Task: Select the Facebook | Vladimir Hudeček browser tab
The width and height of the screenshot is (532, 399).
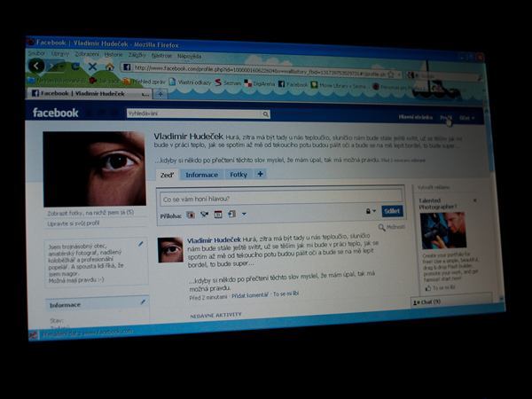Action: pyautogui.click(x=90, y=93)
